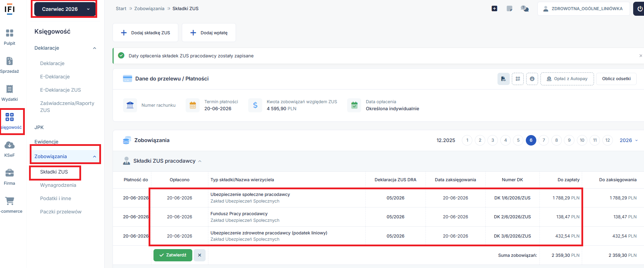The height and width of the screenshot is (268, 644).
Task: Edit Opłacono date for Fundusz Pracy row
Action: [x=180, y=217]
